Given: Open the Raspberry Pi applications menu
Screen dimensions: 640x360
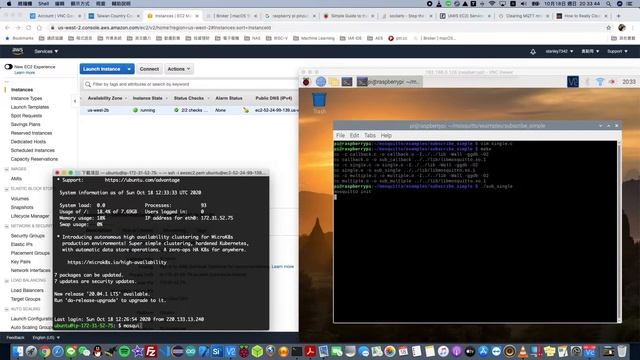Looking at the screenshot, I should tap(306, 82).
